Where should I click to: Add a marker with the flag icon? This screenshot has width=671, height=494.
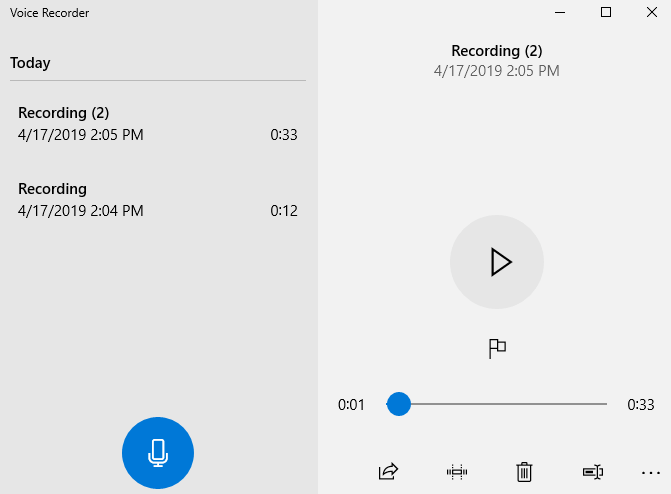[497, 348]
